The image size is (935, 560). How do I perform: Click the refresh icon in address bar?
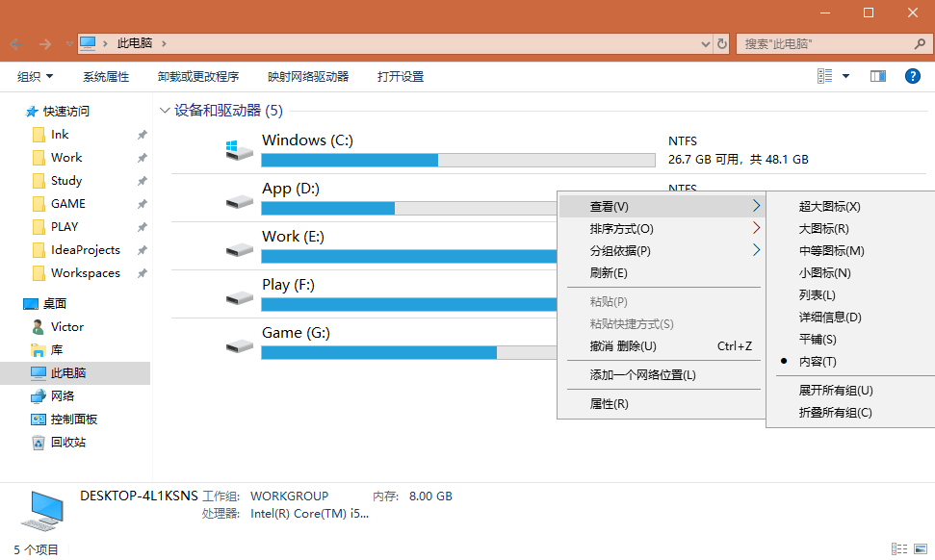[x=722, y=44]
